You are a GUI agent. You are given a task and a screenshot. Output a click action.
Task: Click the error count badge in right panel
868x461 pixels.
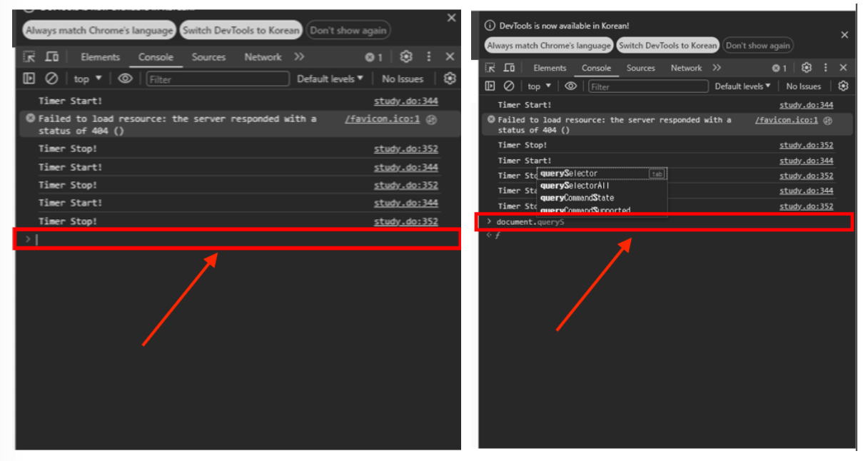pyautogui.click(x=779, y=68)
